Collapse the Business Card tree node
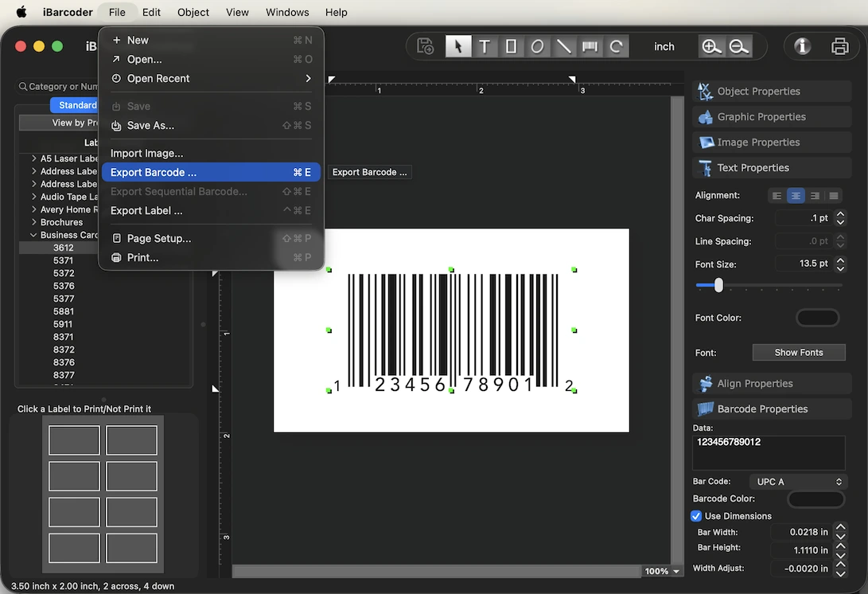868x594 pixels. [33, 235]
